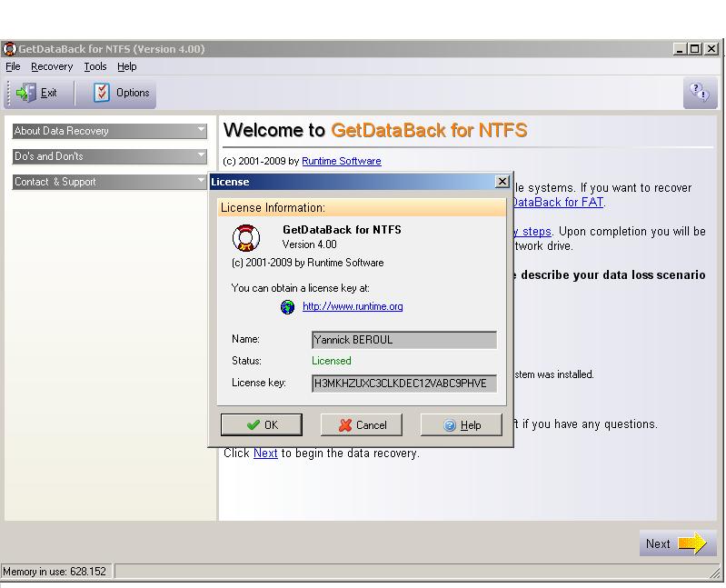Click the License Information header

click(x=362, y=207)
